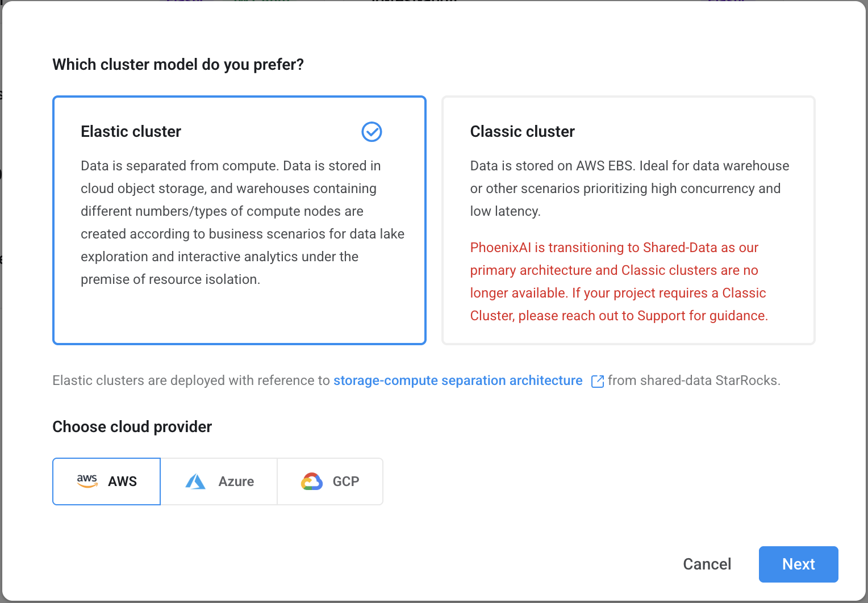Click the Azure logo icon
The image size is (868, 603).
pos(195,481)
